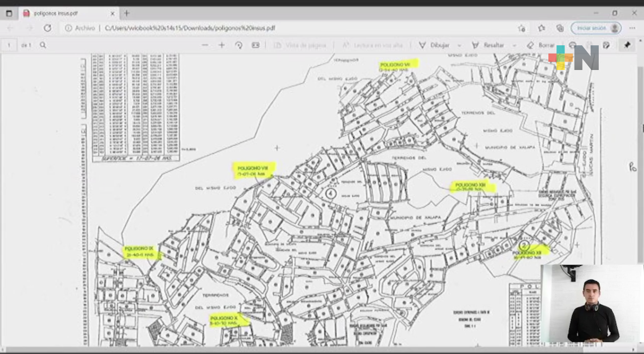The image size is (644, 354).
Task: Save the PDF with the save icon
Action: point(606,45)
